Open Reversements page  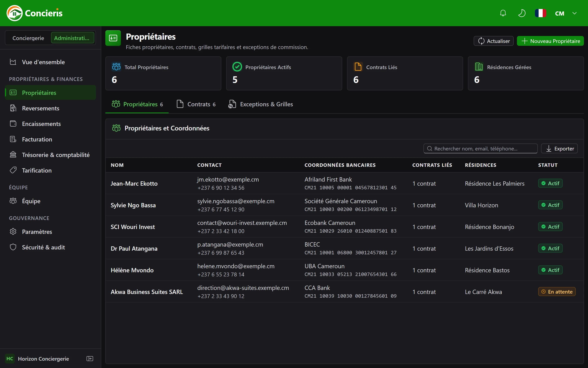click(50, 108)
